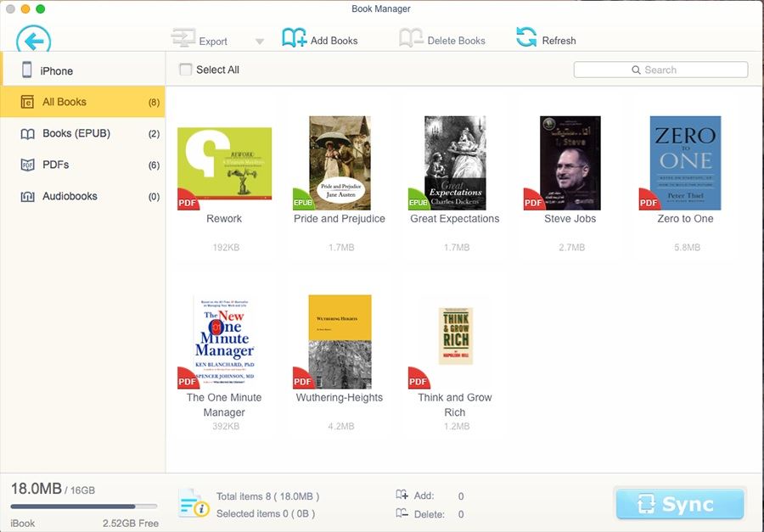Click the PDFs count (6)
764x532 pixels.
154,165
